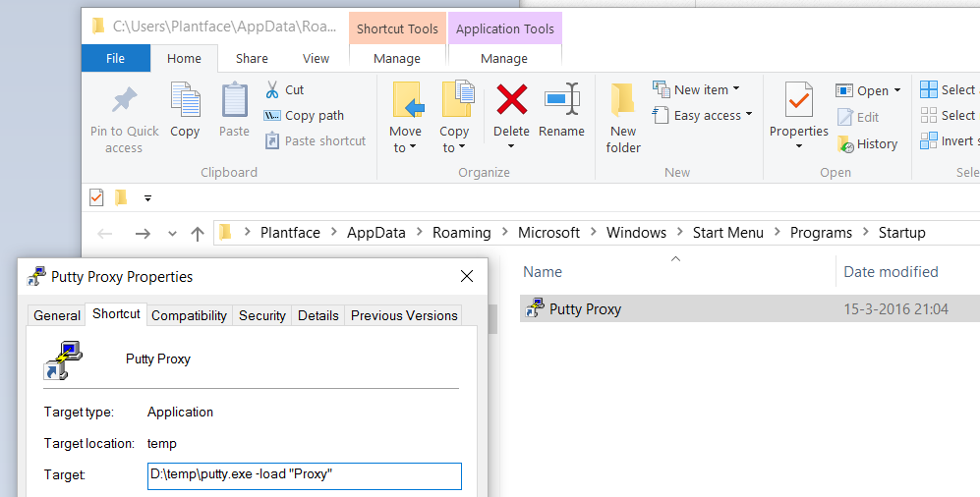Sort by Date modified column header

[891, 272]
